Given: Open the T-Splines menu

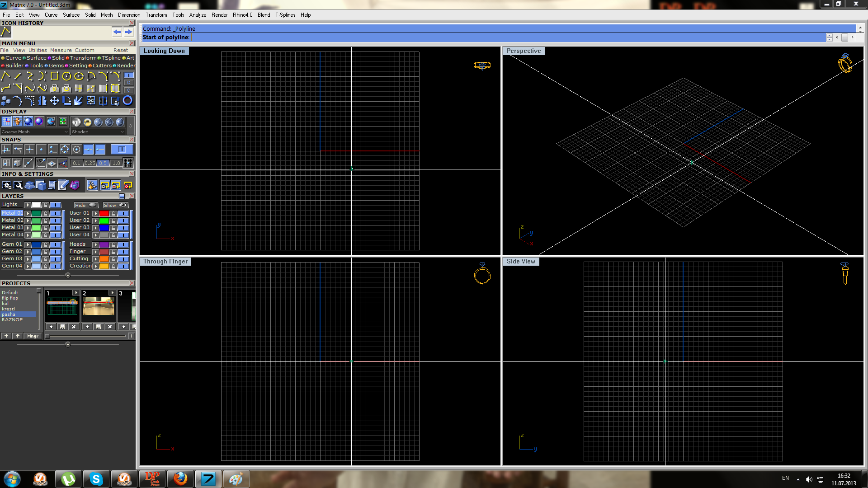Looking at the screenshot, I should (x=285, y=15).
